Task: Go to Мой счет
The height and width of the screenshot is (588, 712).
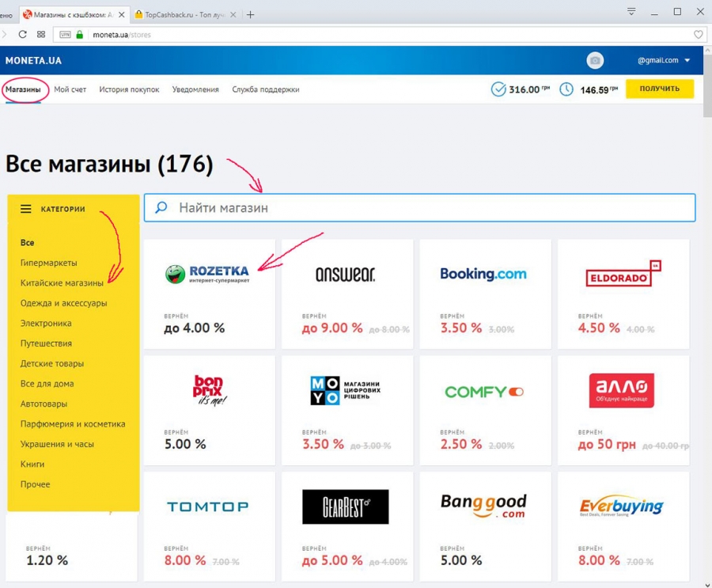Action: (x=70, y=89)
